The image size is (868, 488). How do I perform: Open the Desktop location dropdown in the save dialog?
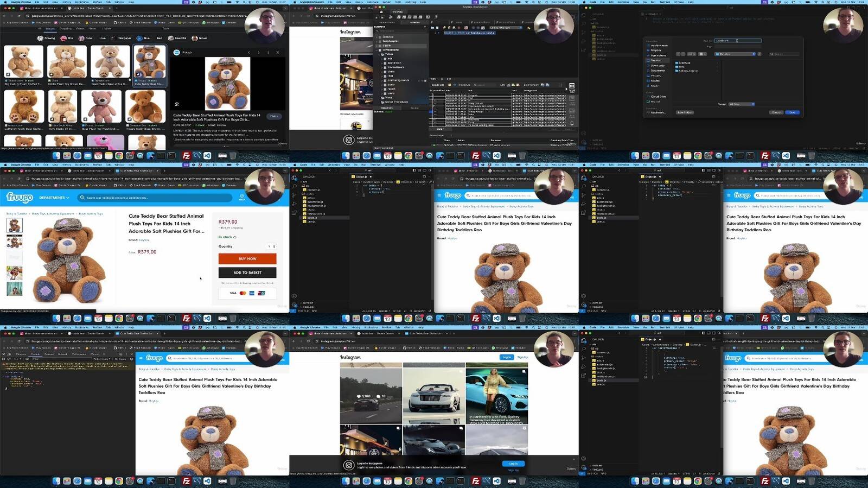click(x=735, y=54)
